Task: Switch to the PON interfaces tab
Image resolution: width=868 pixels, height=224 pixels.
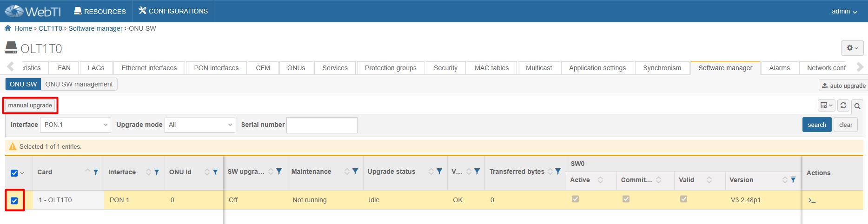Action: point(216,68)
